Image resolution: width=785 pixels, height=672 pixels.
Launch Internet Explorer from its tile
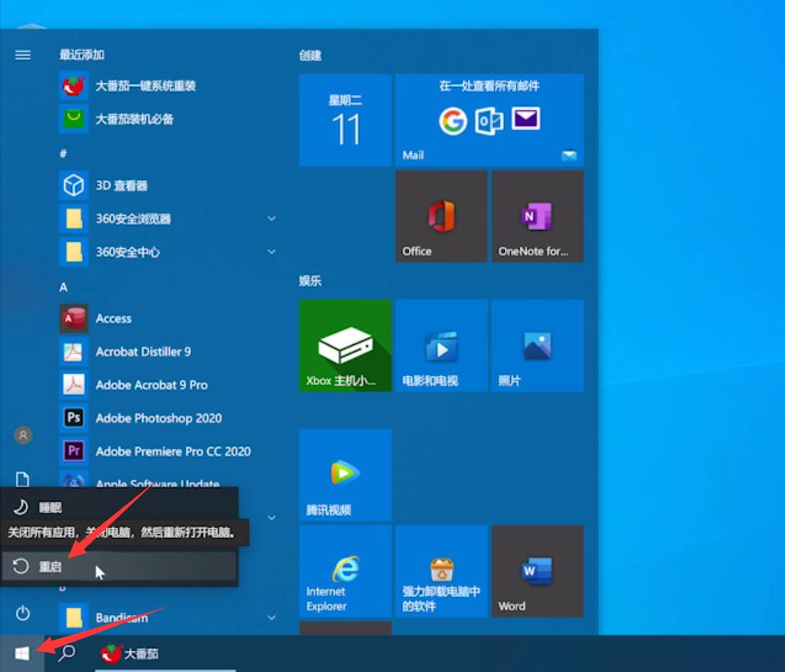(345, 571)
